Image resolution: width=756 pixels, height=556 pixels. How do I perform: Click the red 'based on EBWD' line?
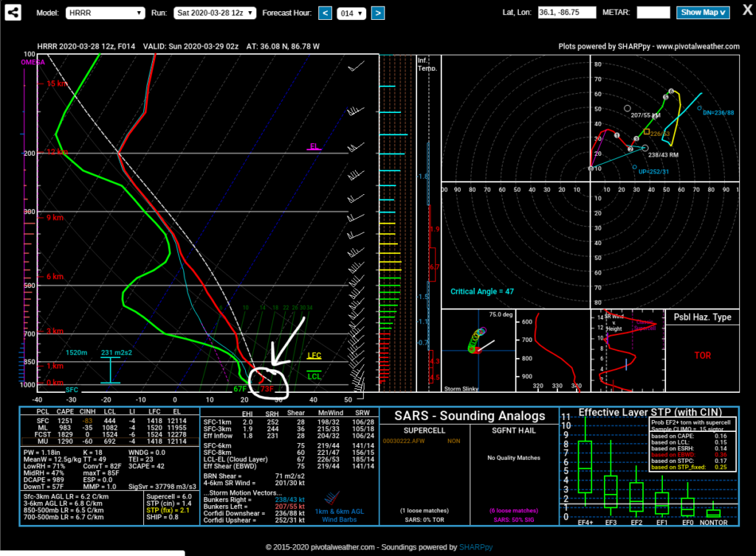click(x=689, y=455)
